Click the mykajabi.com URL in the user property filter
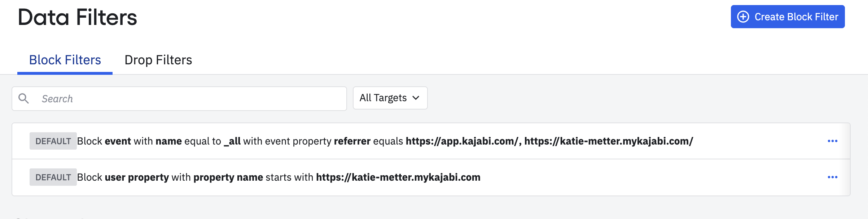 point(398,177)
